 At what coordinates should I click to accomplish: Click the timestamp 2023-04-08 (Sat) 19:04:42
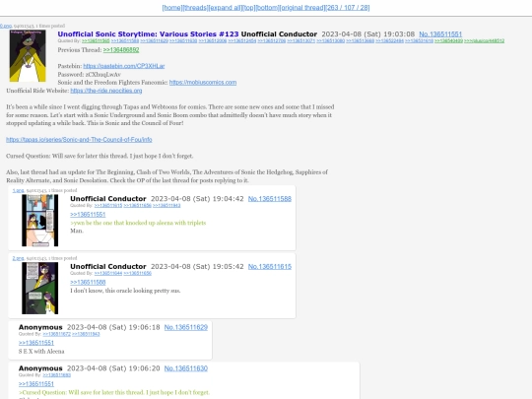(x=197, y=199)
